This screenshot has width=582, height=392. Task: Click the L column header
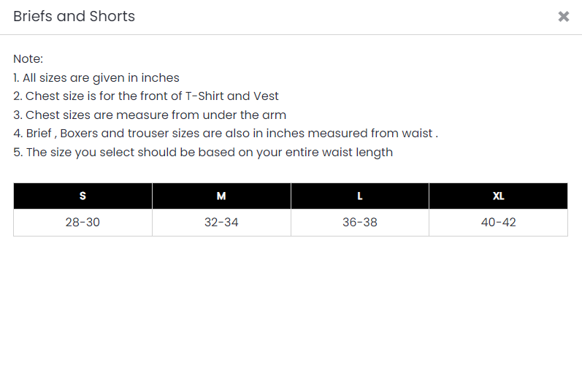(x=359, y=196)
